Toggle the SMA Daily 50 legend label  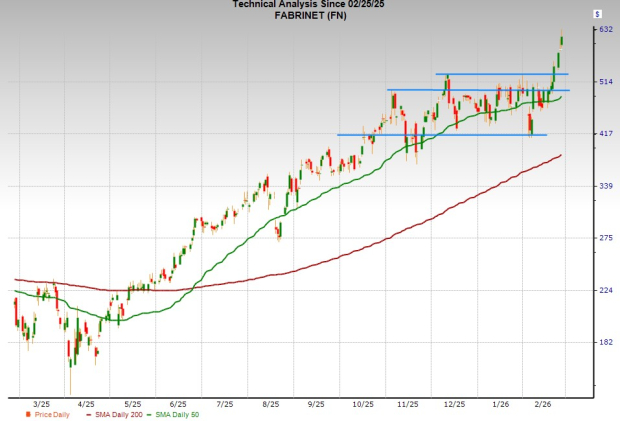pyautogui.click(x=178, y=414)
